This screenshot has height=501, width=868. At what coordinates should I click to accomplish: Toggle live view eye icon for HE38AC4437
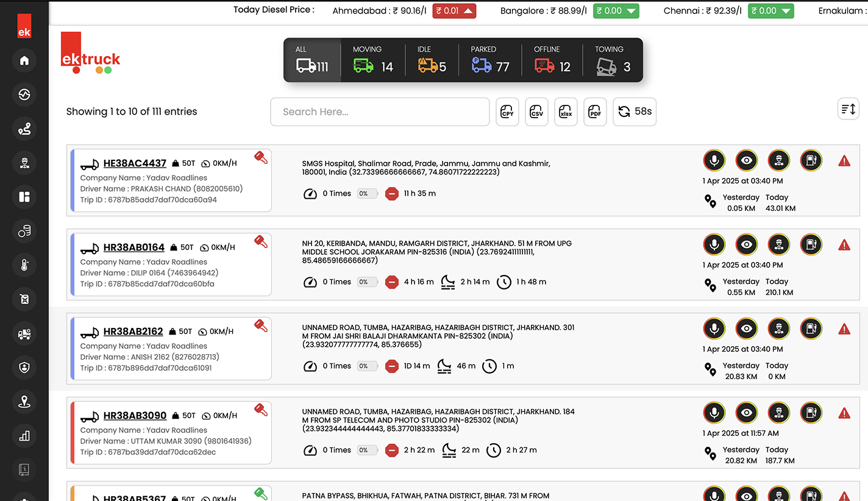[x=746, y=160]
